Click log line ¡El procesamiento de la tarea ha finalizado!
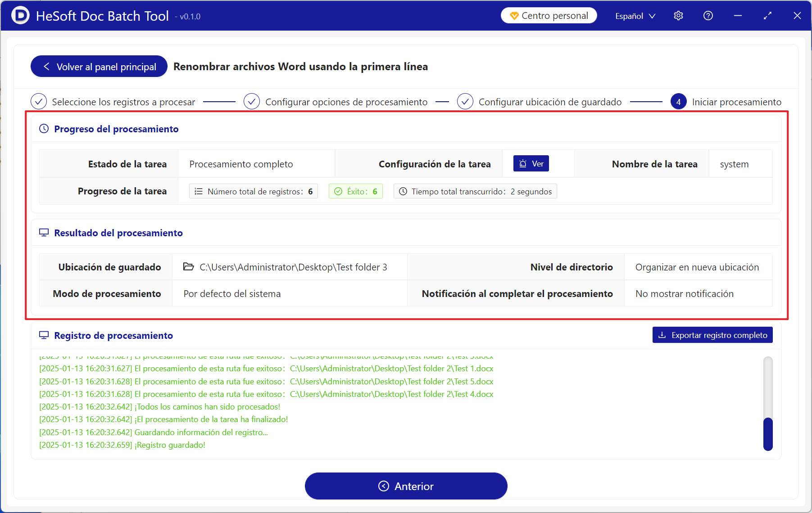 [x=163, y=419]
